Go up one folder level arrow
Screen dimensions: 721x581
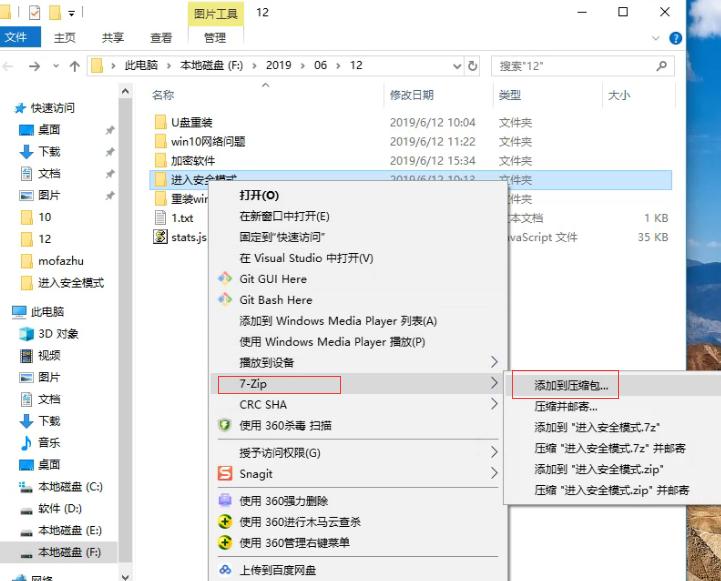click(x=74, y=66)
